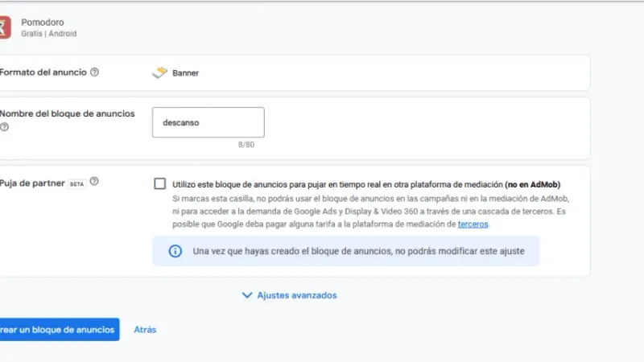Click the BETA badge
The width and height of the screenshot is (644, 362).
[x=76, y=183]
